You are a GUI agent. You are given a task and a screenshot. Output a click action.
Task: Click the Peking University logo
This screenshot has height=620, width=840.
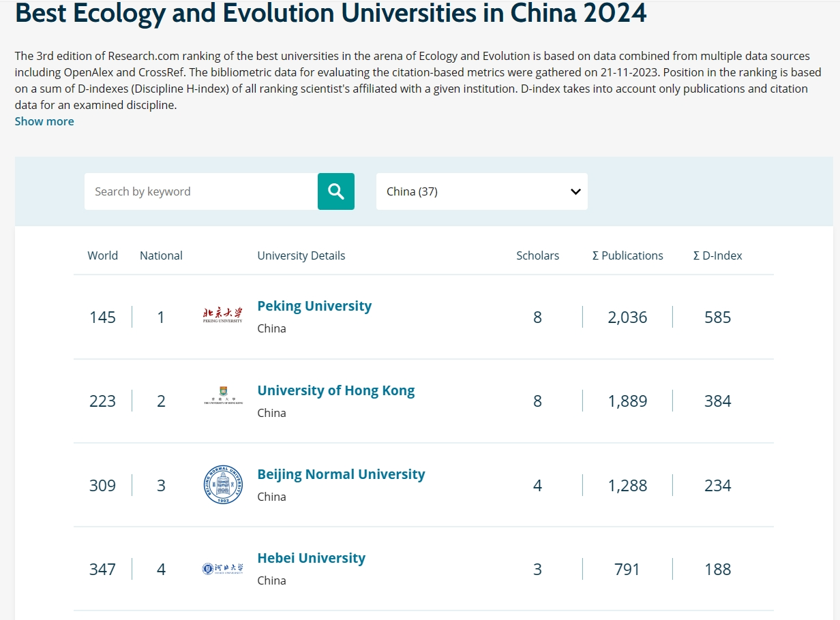coord(222,315)
